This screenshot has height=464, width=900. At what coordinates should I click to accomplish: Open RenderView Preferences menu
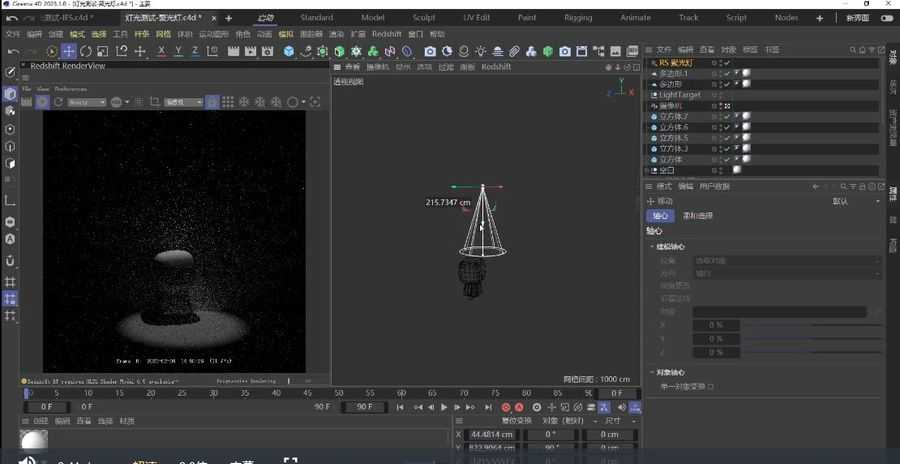(x=71, y=89)
